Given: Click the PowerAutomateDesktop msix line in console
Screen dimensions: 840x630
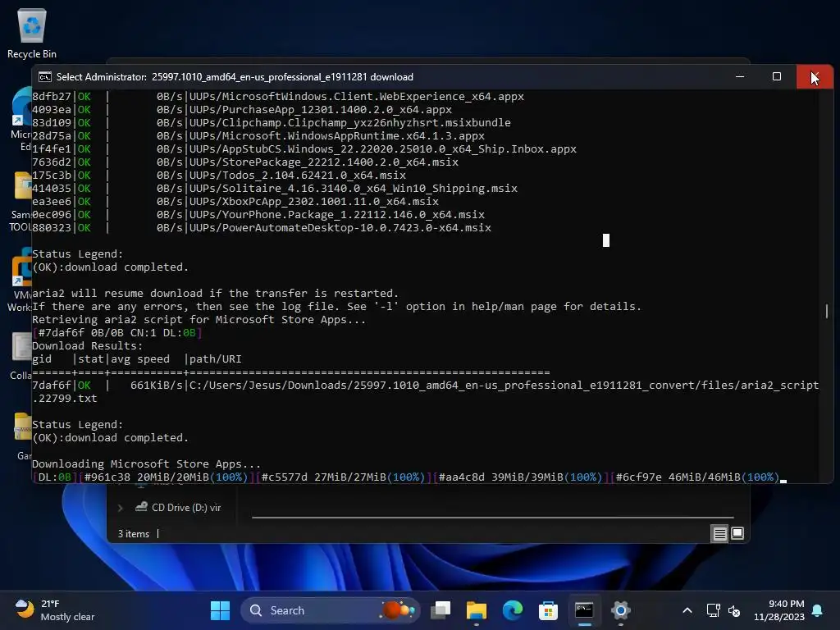Looking at the screenshot, I should coord(262,228).
